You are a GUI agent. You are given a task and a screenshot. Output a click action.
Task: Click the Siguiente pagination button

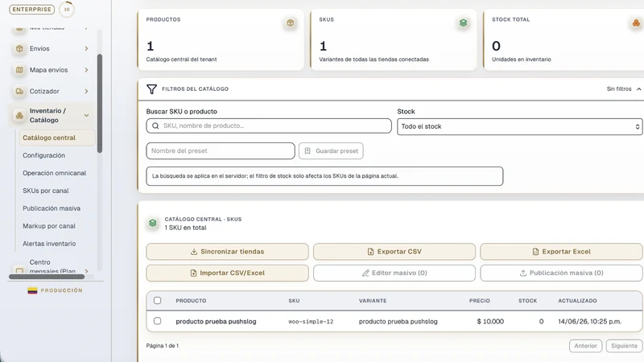624,346
